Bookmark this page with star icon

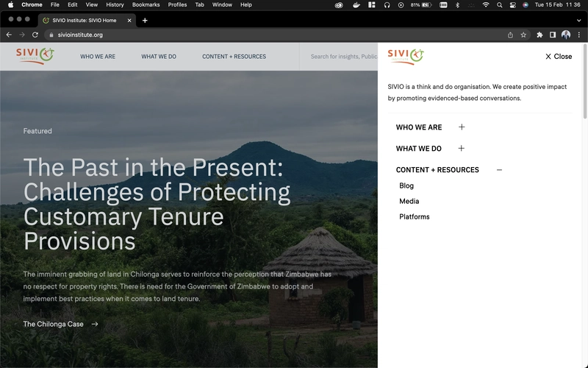click(x=523, y=35)
